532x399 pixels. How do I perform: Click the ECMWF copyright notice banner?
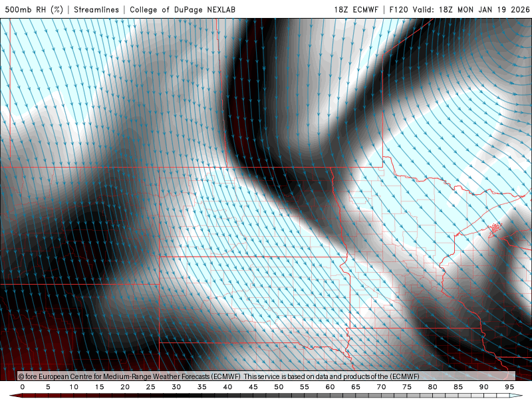pos(267,376)
